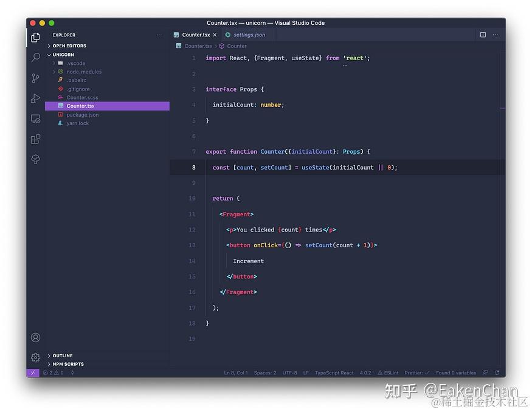This screenshot has width=532, height=412.
Task: Toggle the notifications bell in the status bar
Action: coord(496,373)
